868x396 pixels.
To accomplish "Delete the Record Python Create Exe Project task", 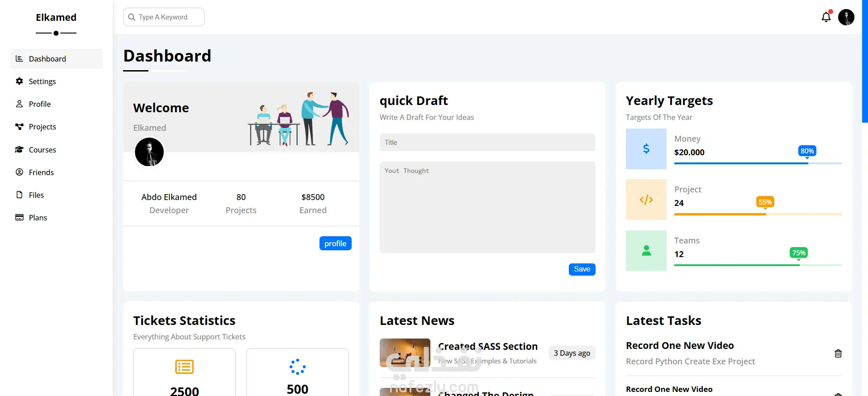I will coord(838,353).
